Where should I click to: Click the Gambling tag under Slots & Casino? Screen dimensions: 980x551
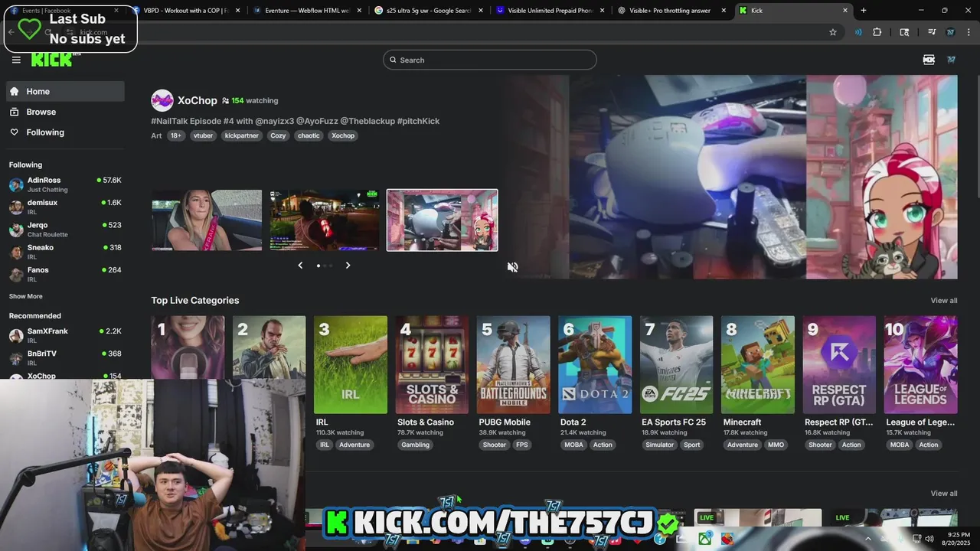point(416,445)
